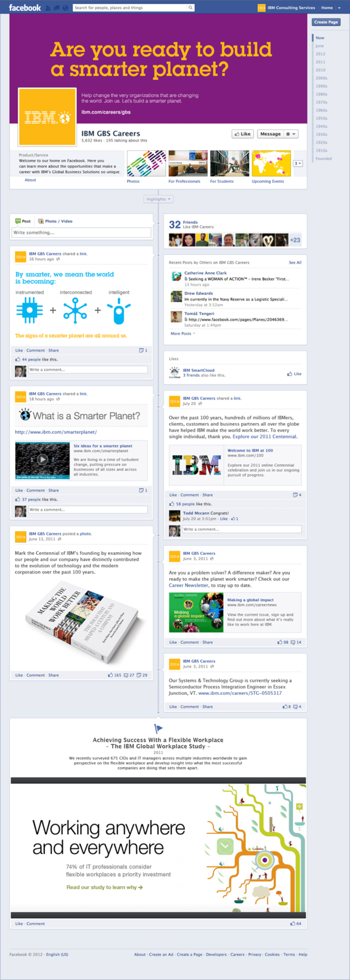Jump to Now on the timeline
This screenshot has height=980, width=350.
tap(320, 38)
